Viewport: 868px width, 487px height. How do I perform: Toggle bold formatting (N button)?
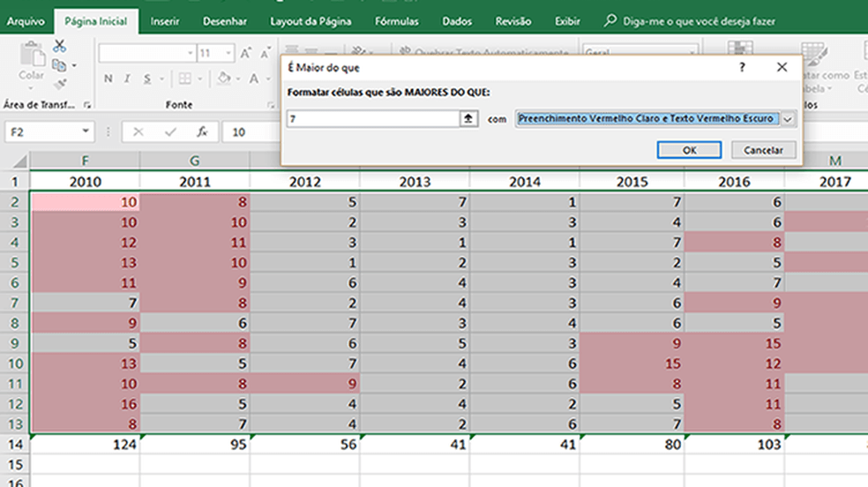click(108, 79)
